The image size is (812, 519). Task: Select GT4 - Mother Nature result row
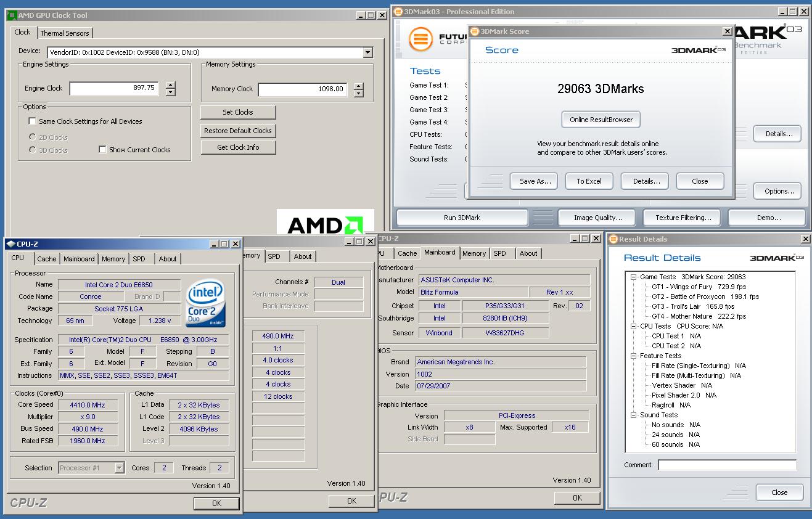coord(699,316)
